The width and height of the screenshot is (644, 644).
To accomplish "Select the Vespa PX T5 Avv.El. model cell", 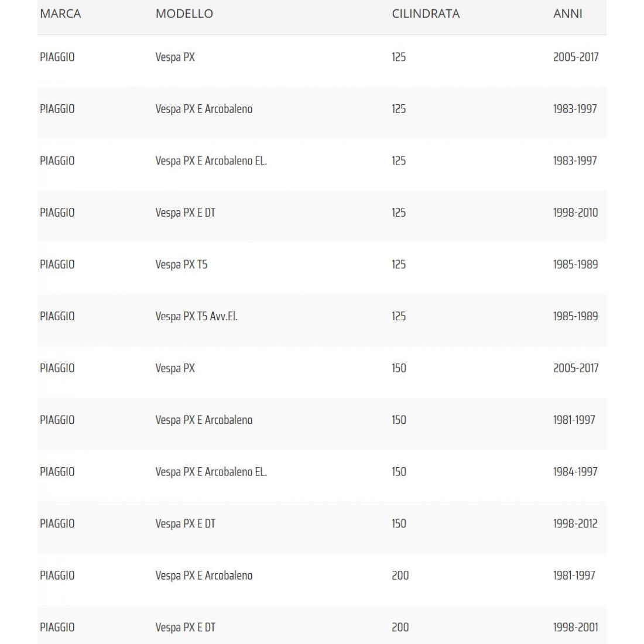I will click(196, 316).
